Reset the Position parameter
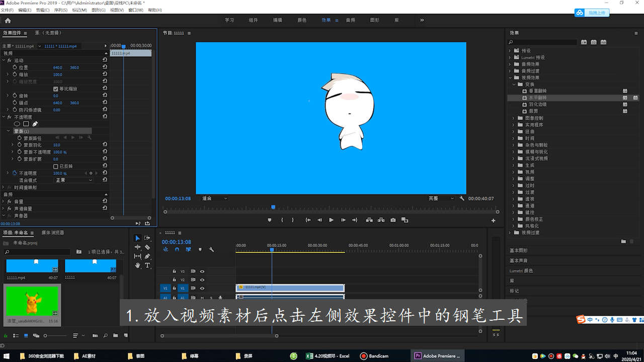This screenshot has height=362, width=644. tap(105, 67)
